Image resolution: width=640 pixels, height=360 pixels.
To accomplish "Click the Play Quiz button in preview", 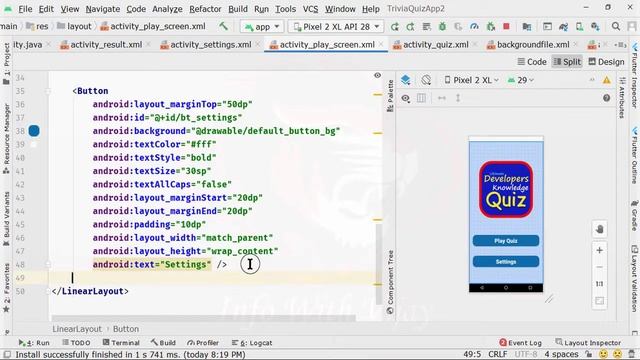I will pos(506,241).
